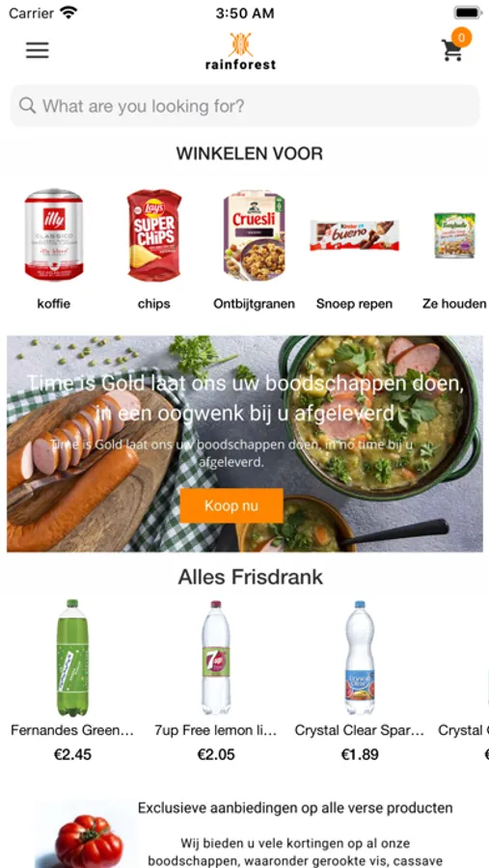This screenshot has height=868, width=489.
Task: Select the koffie category image
Action: tap(54, 234)
